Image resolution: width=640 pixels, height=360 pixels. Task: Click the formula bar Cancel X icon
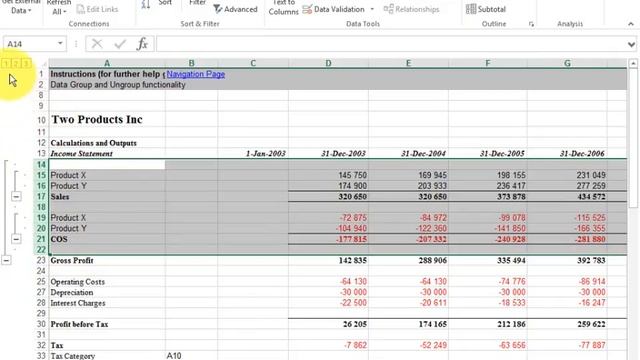click(97, 44)
